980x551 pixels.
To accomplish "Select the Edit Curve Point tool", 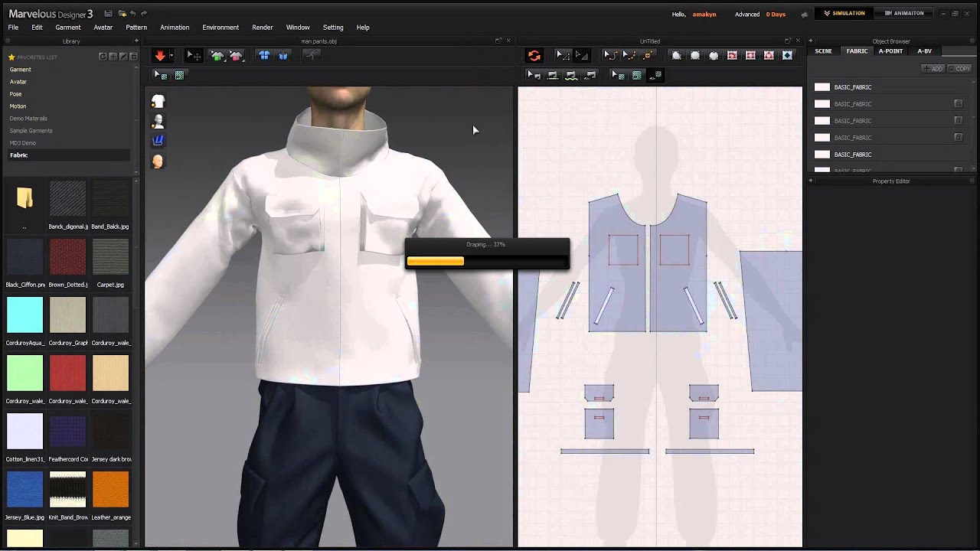I will [x=629, y=55].
